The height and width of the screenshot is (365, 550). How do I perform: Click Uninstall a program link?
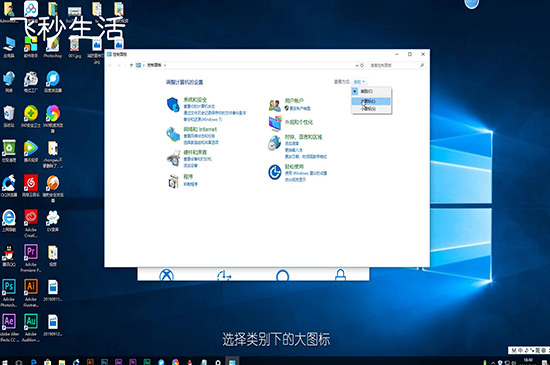pos(190,184)
